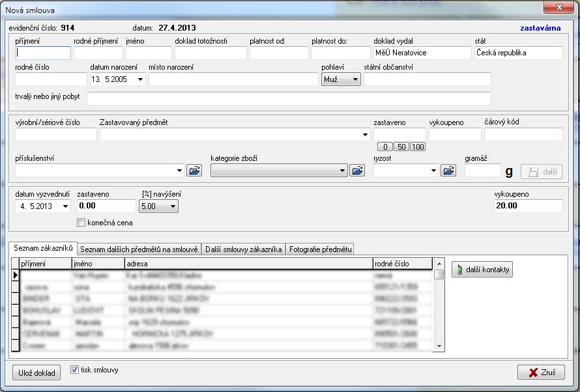Toggle the konečná cena checkbox
The width and height of the screenshot is (580, 392).
pyautogui.click(x=81, y=223)
